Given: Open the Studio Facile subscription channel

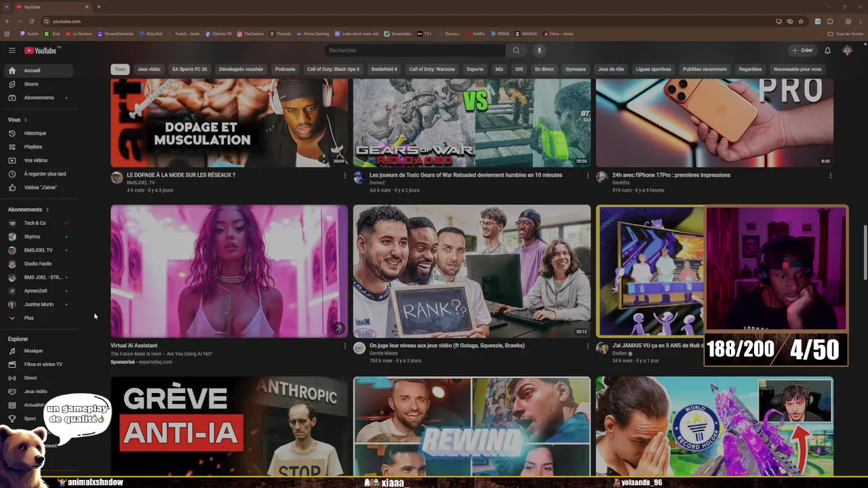Looking at the screenshot, I should pyautogui.click(x=38, y=264).
